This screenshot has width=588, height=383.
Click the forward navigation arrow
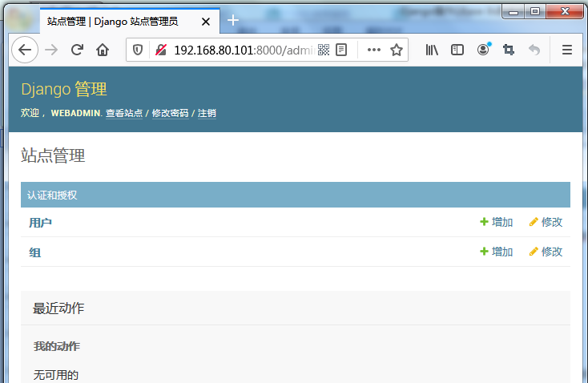[x=51, y=50]
